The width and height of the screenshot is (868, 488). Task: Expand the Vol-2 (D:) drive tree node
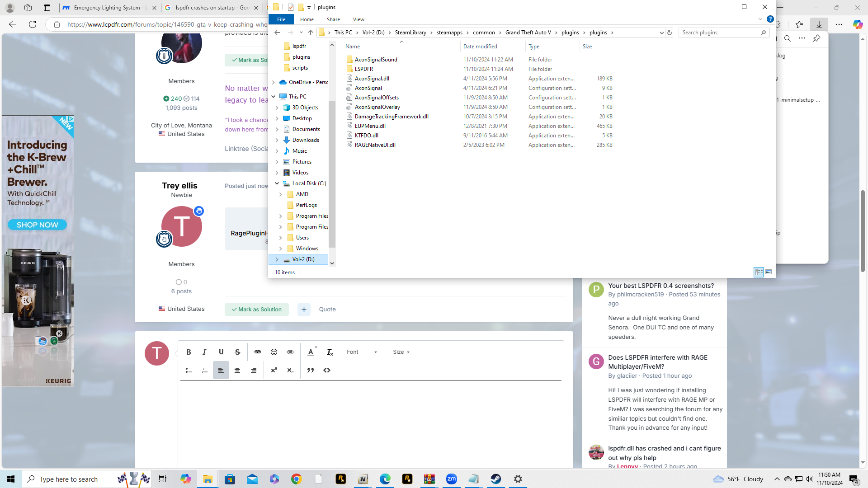tap(277, 259)
